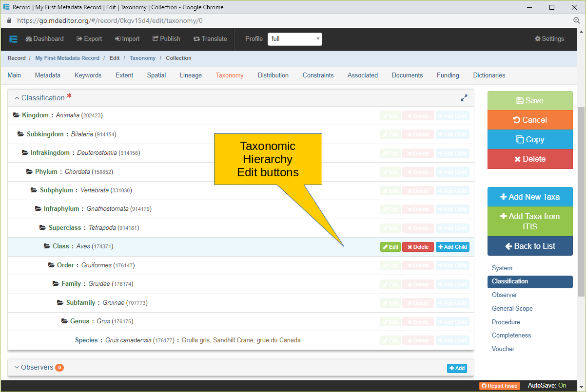Open the Profile dropdown showing full
Viewport: 586px width, 392px height.
coord(295,39)
